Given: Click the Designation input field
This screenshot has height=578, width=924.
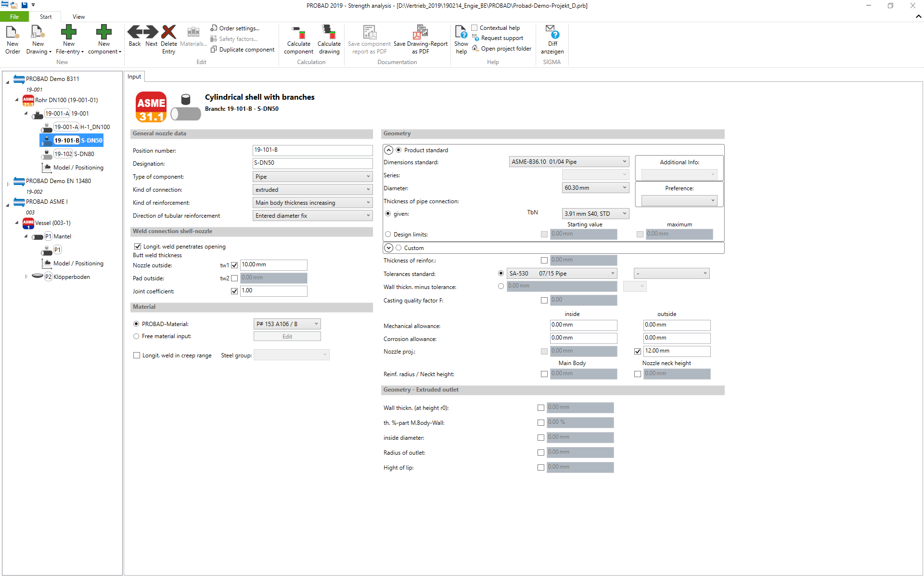Looking at the screenshot, I should click(x=312, y=163).
